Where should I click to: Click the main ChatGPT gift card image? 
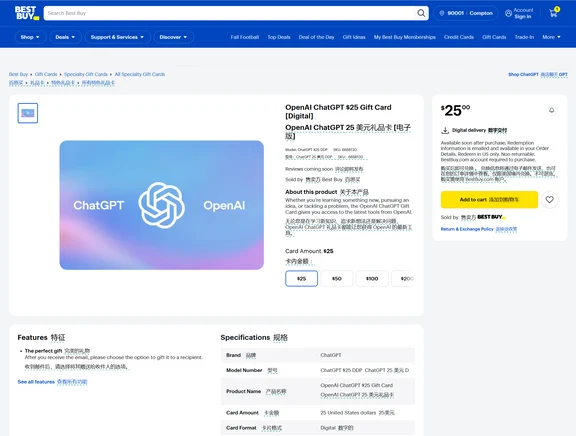(x=162, y=205)
